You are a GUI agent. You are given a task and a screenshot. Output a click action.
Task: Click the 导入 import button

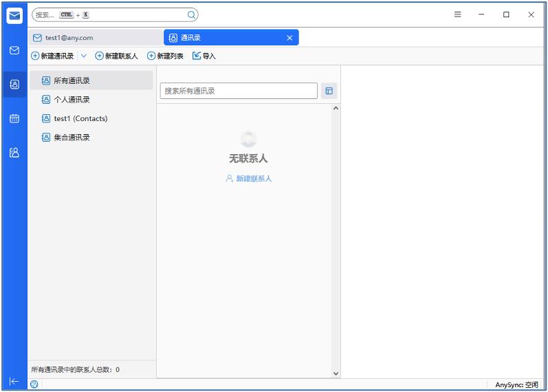click(204, 56)
